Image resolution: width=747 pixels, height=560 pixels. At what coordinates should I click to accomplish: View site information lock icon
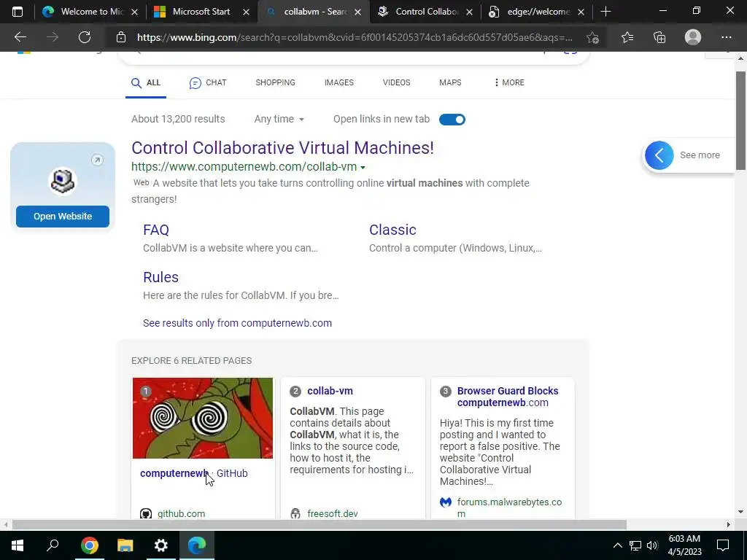point(121,37)
